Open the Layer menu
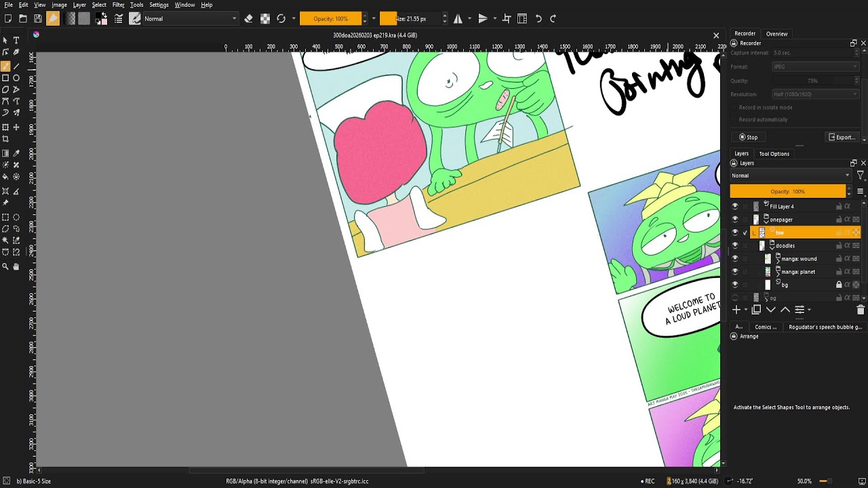This screenshot has height=488, width=868. pyautogui.click(x=79, y=5)
